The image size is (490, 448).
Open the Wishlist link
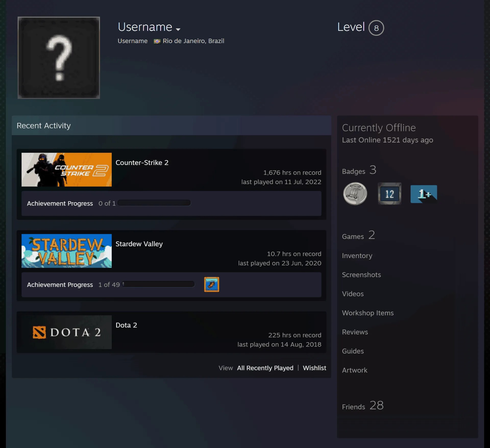[x=314, y=368]
